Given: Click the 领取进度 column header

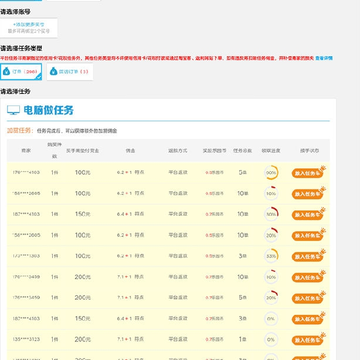Looking at the screenshot, I should (x=271, y=151).
